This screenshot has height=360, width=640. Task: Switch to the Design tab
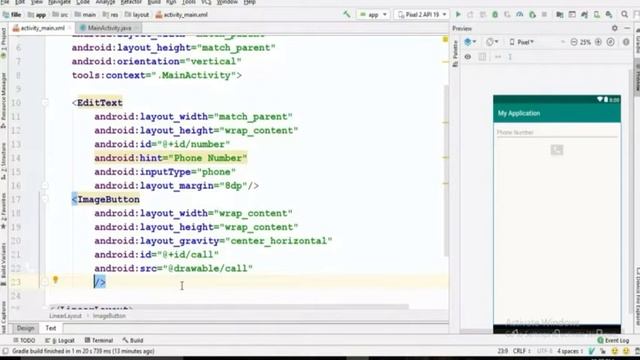(25, 328)
